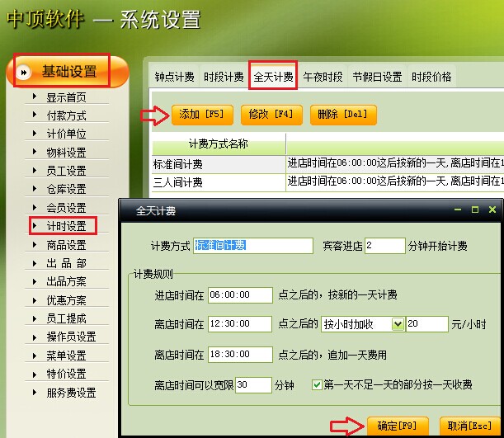Click the arrow beside 计价单位

click(35, 133)
